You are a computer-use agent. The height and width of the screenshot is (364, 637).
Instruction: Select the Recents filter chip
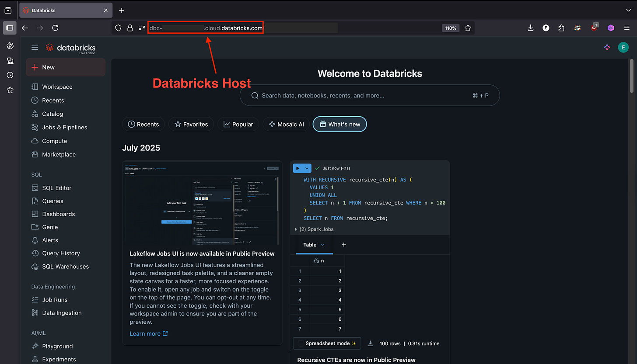pyautogui.click(x=143, y=124)
